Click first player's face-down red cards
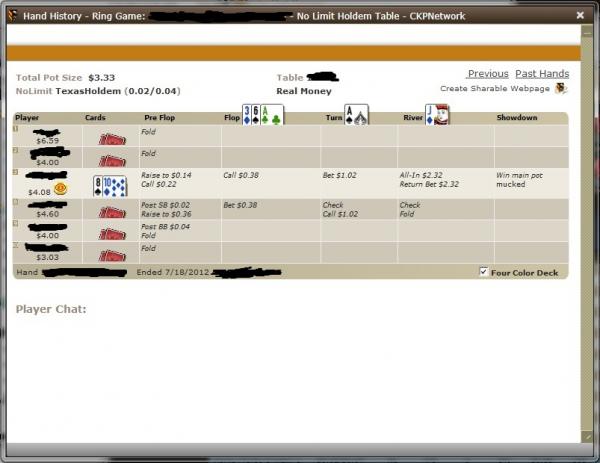Screen dimensions: 600x463 click(x=110, y=137)
